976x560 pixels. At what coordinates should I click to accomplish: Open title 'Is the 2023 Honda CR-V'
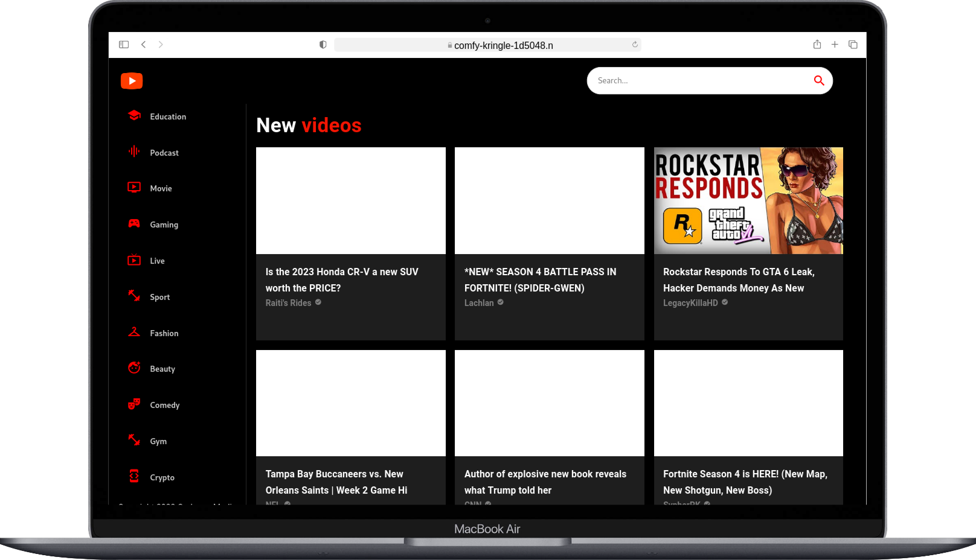click(342, 280)
